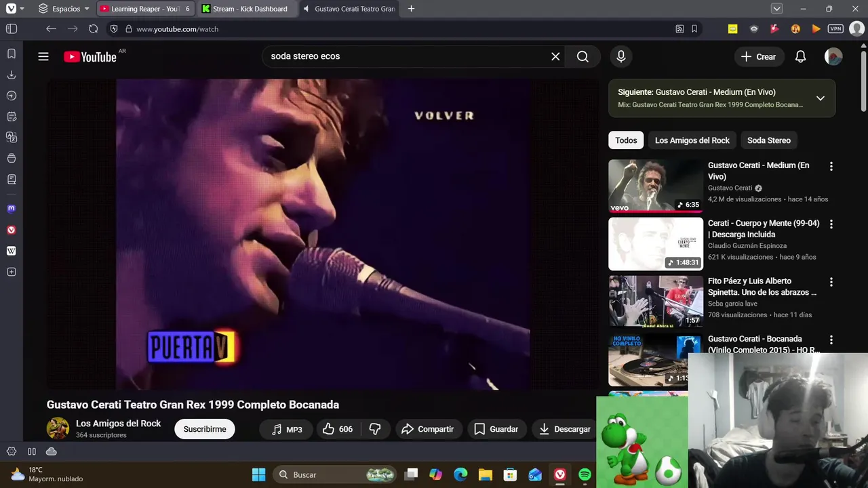This screenshot has height=488, width=868.
Task: Open the yellow extension icon
Action: point(732,29)
